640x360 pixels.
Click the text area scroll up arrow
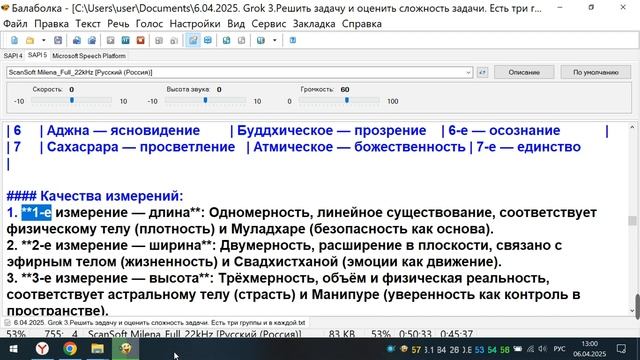(632, 127)
